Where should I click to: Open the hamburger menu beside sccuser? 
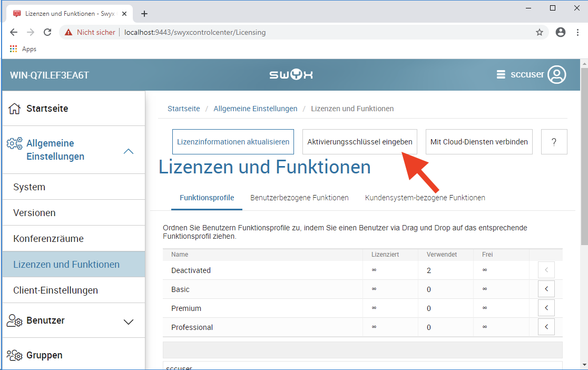tap(501, 75)
